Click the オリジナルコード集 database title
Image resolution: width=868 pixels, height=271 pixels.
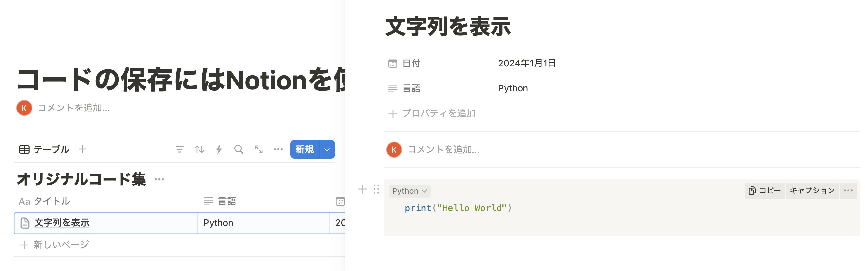81,179
